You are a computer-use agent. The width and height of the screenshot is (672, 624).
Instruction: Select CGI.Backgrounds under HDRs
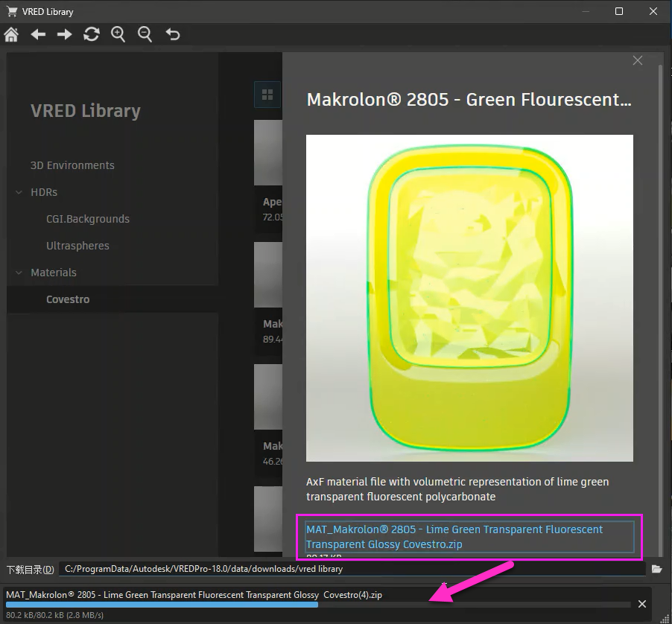[88, 219]
